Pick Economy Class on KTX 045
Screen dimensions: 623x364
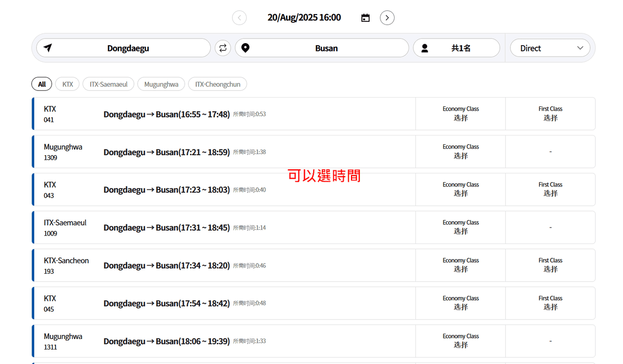point(461,303)
